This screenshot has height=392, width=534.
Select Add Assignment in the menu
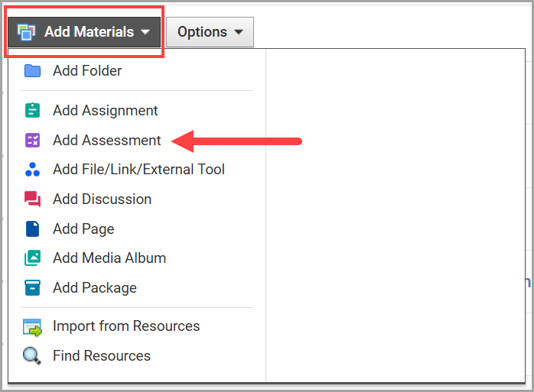(106, 111)
